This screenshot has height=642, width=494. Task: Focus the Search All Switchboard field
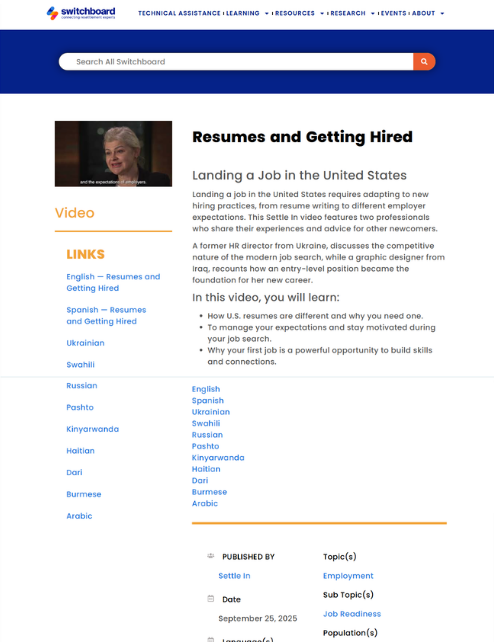[x=236, y=61]
